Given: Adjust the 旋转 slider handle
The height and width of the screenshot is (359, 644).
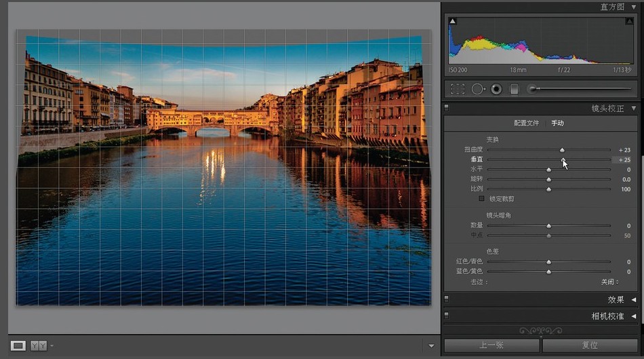Looking at the screenshot, I should [548, 180].
